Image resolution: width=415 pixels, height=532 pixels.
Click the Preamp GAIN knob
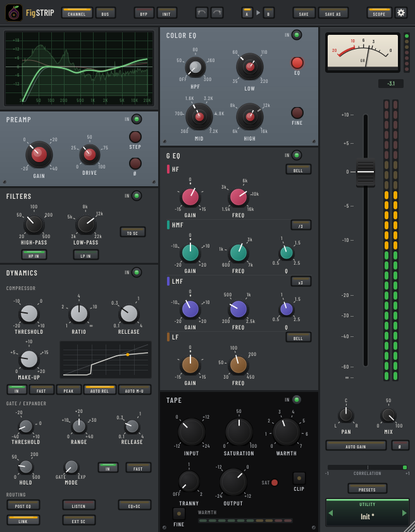39,155
